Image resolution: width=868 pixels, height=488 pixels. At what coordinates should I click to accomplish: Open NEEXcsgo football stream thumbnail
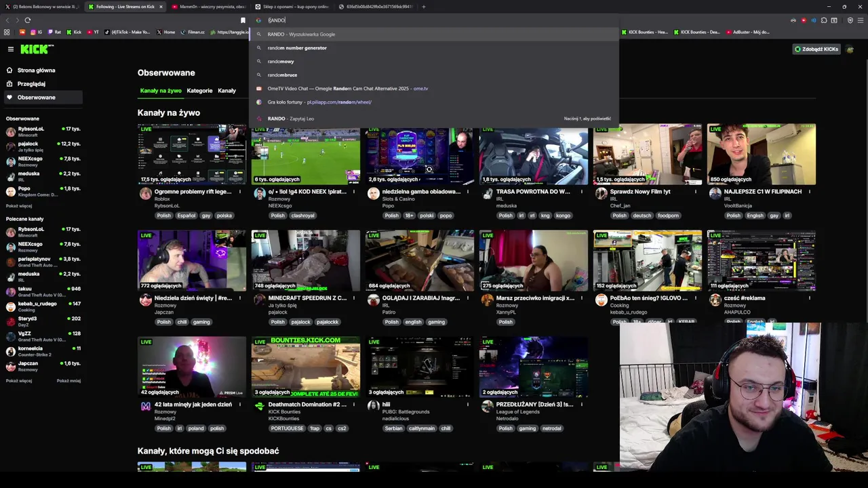pos(306,154)
